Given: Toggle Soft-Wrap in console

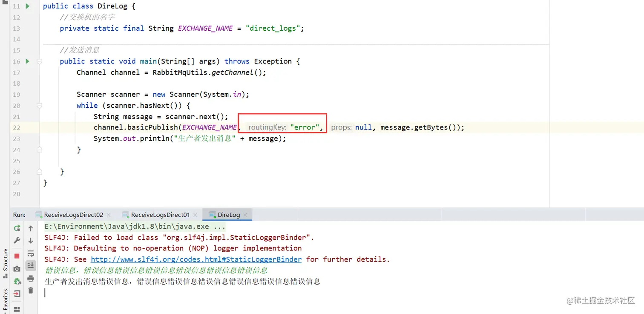Looking at the screenshot, I should pyautogui.click(x=31, y=254).
